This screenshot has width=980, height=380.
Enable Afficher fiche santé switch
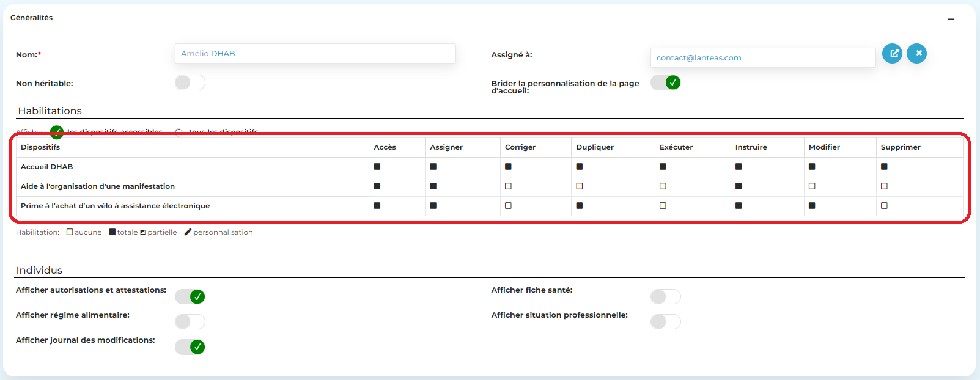pyautogui.click(x=665, y=297)
